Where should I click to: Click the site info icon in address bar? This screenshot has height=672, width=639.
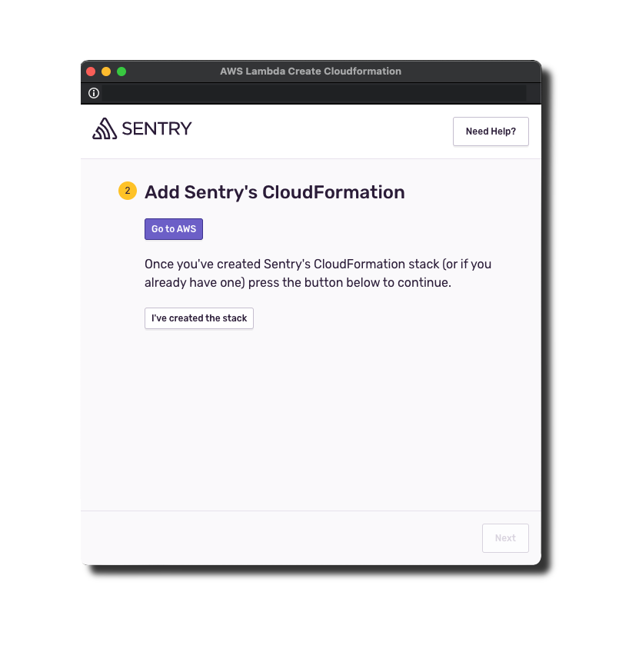pos(94,93)
